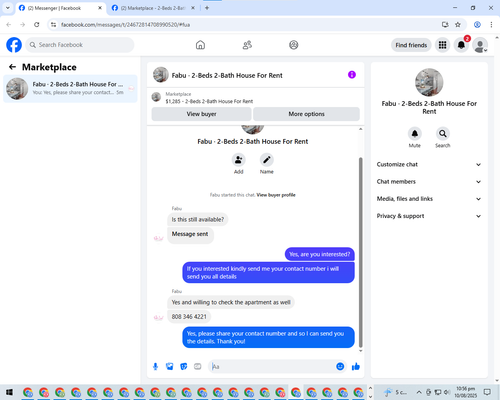Click the 'Yes, are you interested?' message bubble
500x400 pixels.
click(x=320, y=254)
